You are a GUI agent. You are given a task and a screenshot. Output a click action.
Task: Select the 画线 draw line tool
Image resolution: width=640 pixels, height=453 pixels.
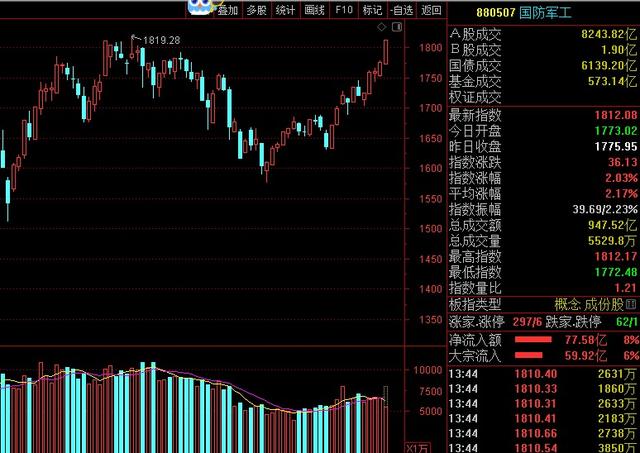[314, 10]
